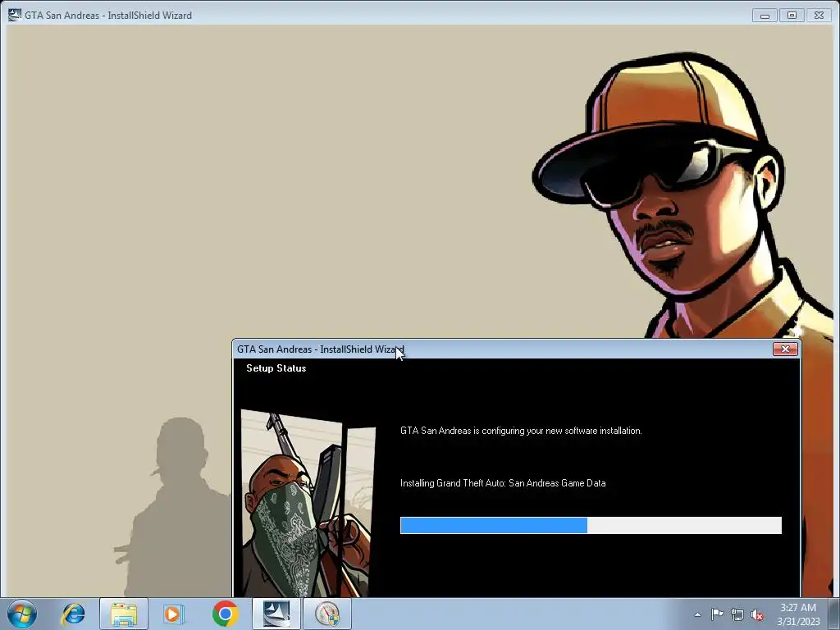This screenshot has width=840, height=630.
Task: Open Windows Explorer file manager on the taskbar
Action: pyautogui.click(x=124, y=614)
